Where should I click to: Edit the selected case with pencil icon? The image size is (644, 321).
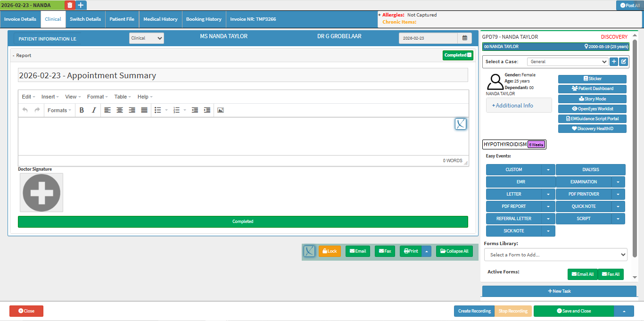tap(623, 61)
